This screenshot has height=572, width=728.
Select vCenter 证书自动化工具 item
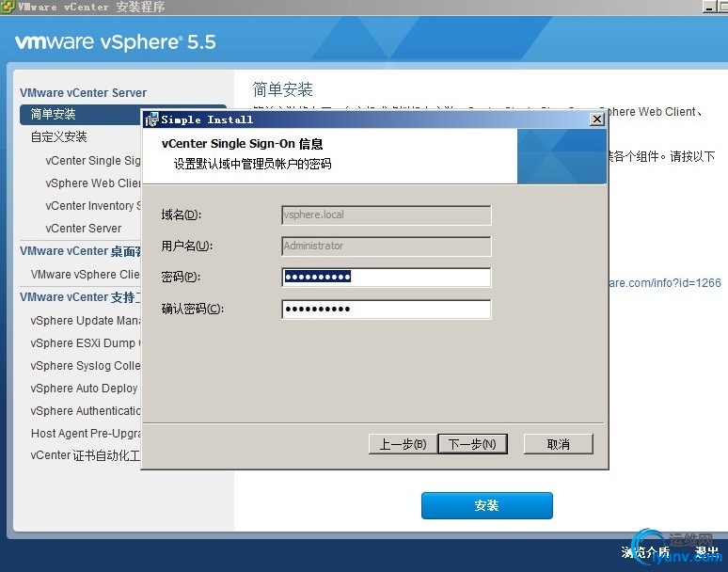pyautogui.click(x=86, y=455)
